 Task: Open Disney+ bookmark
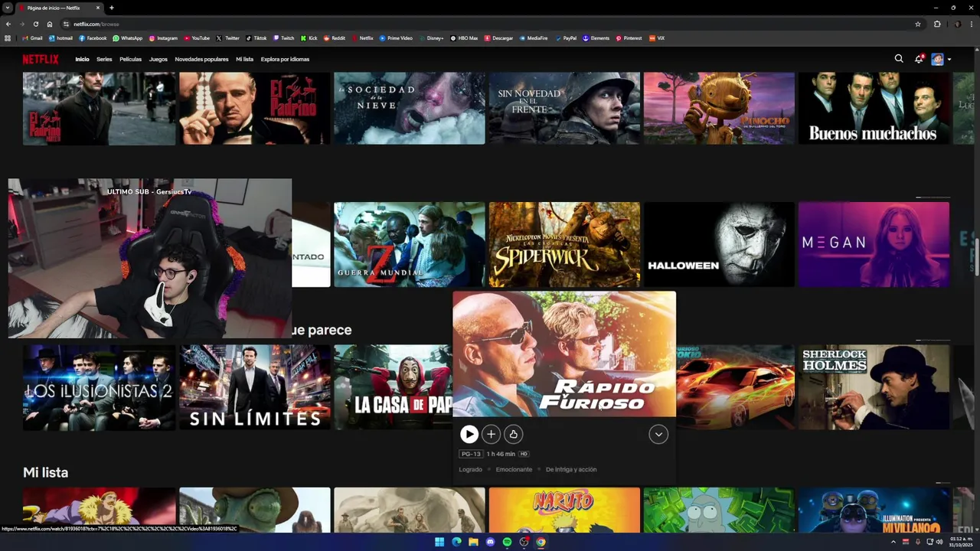(x=431, y=37)
